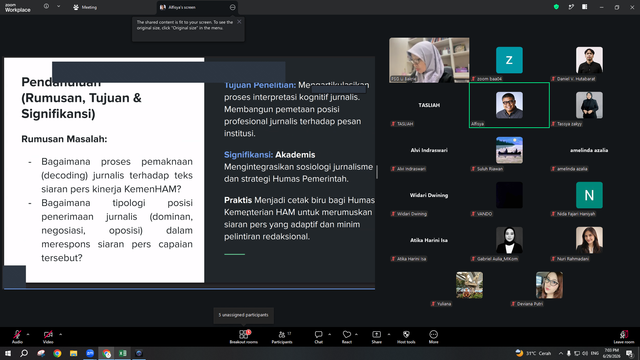Select Deviana Putri participant tile

[549, 285]
